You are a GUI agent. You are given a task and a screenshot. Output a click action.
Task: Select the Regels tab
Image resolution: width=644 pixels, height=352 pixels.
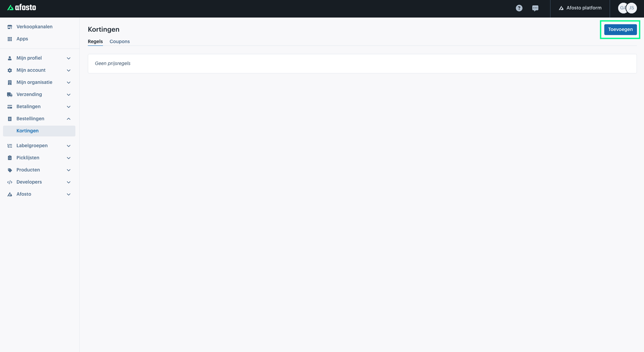tap(95, 41)
